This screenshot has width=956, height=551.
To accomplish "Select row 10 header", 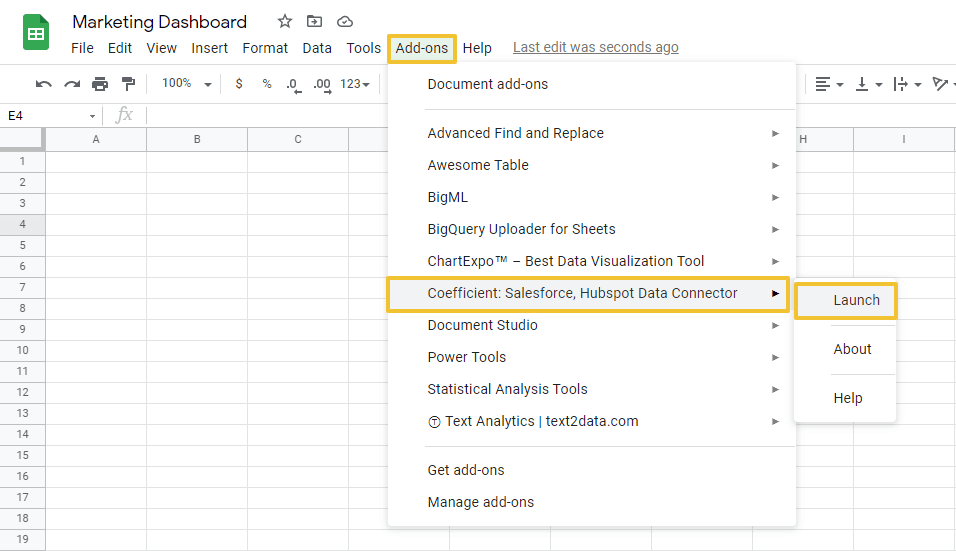I will coord(23,350).
